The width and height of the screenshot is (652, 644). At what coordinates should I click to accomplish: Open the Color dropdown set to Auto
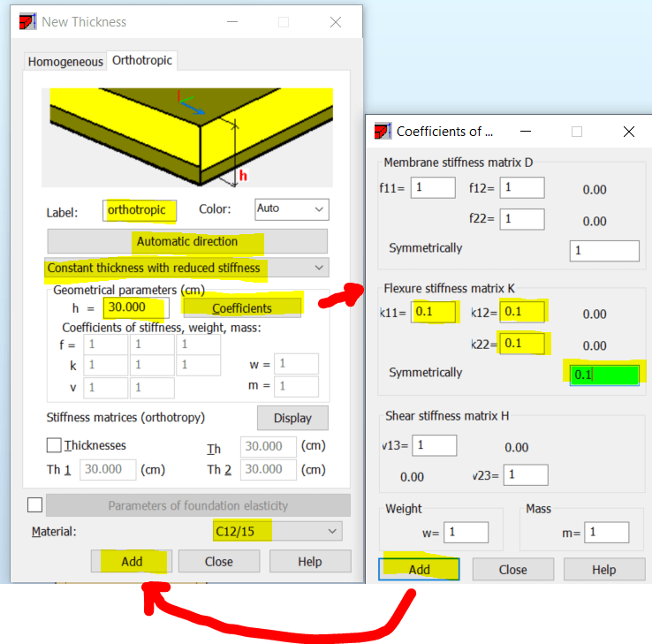[292, 209]
